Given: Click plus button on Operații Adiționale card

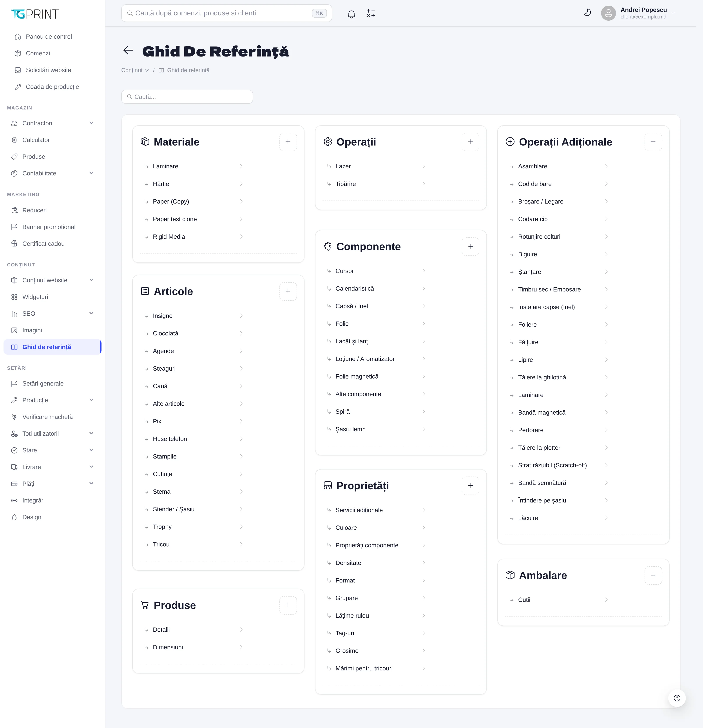Looking at the screenshot, I should coord(653,142).
